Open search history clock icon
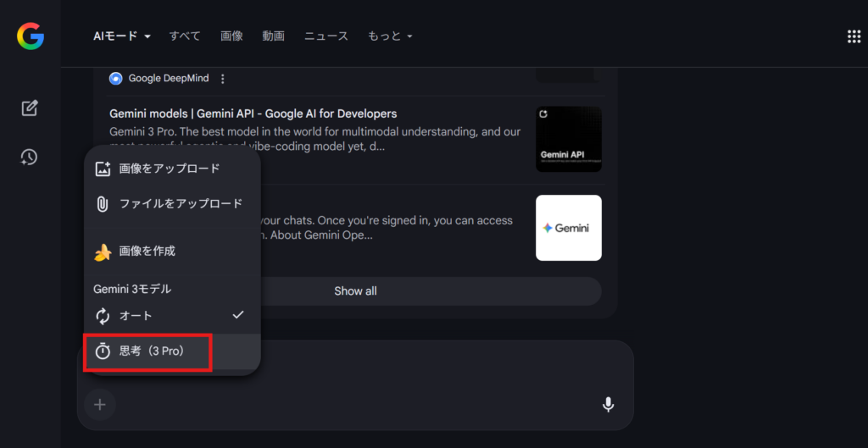This screenshot has height=448, width=868. coord(30,158)
